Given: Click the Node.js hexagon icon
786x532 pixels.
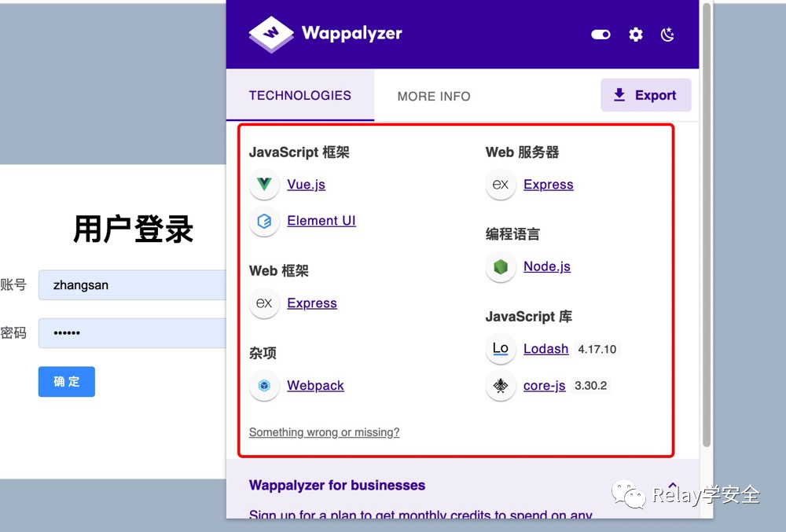Looking at the screenshot, I should click(x=500, y=266).
